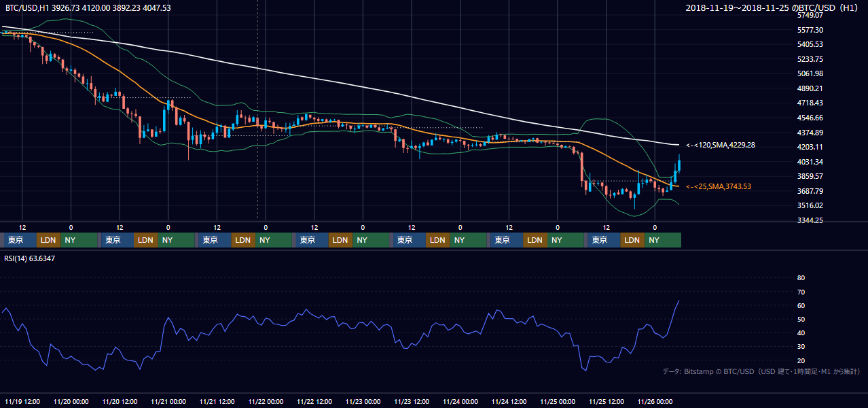The width and height of the screenshot is (868, 408).
Task: Select the 120 SMA 4229.28 label
Action: [x=720, y=145]
